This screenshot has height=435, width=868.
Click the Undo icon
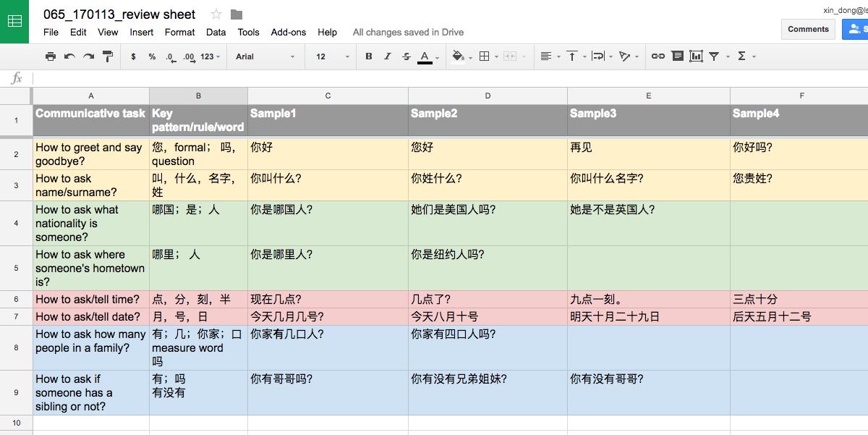coord(69,56)
